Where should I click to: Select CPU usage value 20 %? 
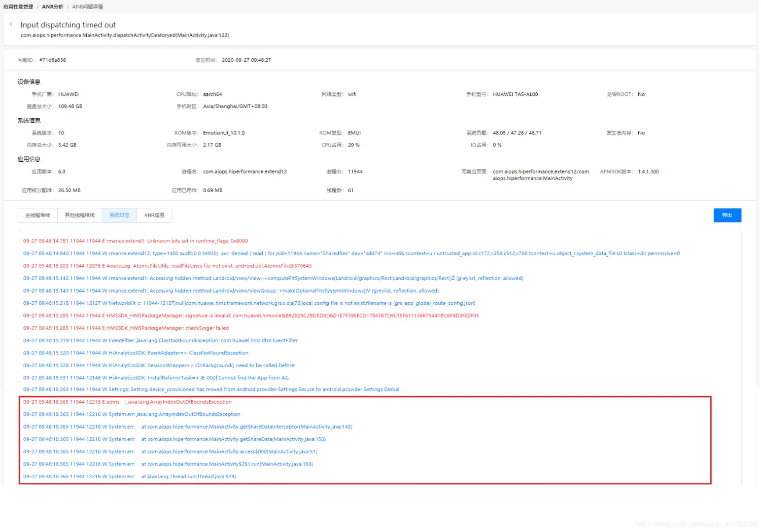pos(354,145)
